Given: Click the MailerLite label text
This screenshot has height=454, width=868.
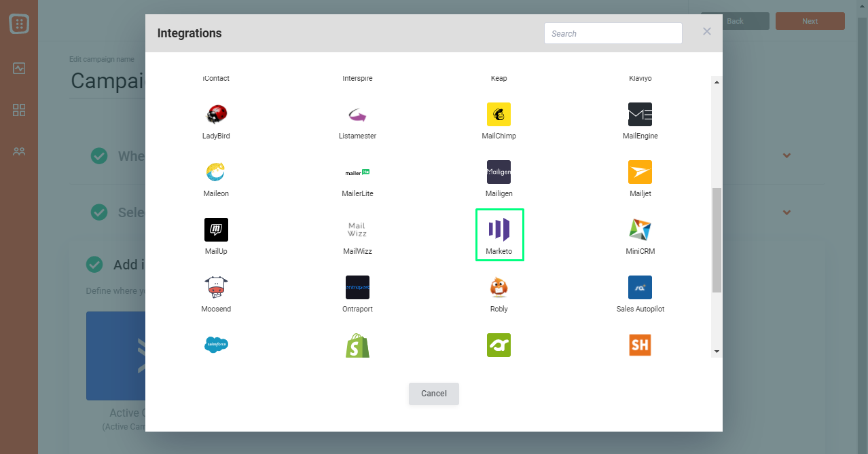Looking at the screenshot, I should [357, 193].
